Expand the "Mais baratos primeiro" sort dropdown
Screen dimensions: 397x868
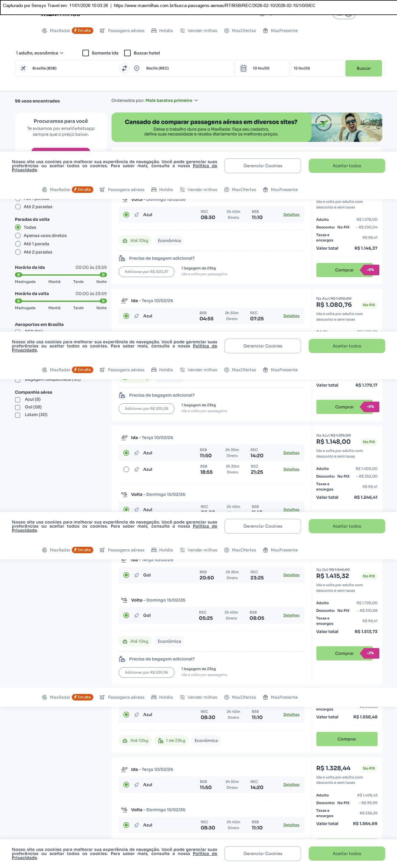[x=172, y=100]
